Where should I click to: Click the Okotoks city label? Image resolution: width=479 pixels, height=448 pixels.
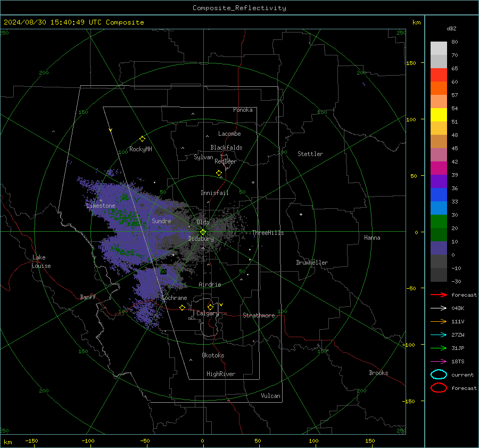213,355
